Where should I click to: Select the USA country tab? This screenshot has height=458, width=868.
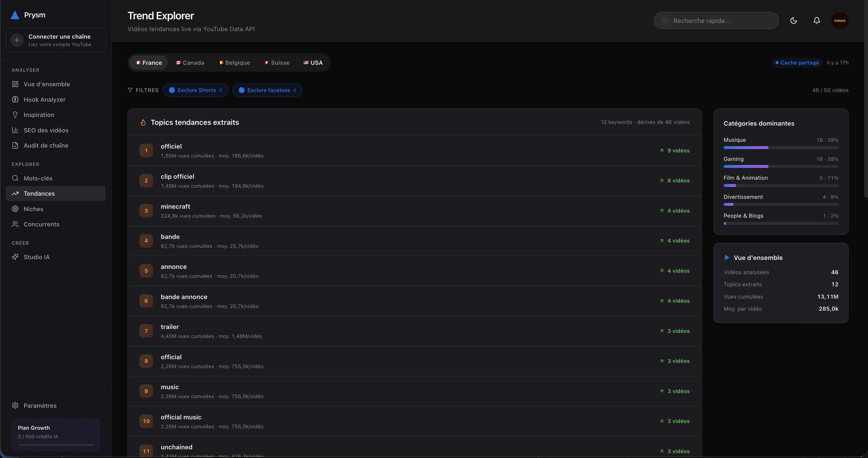tap(313, 63)
